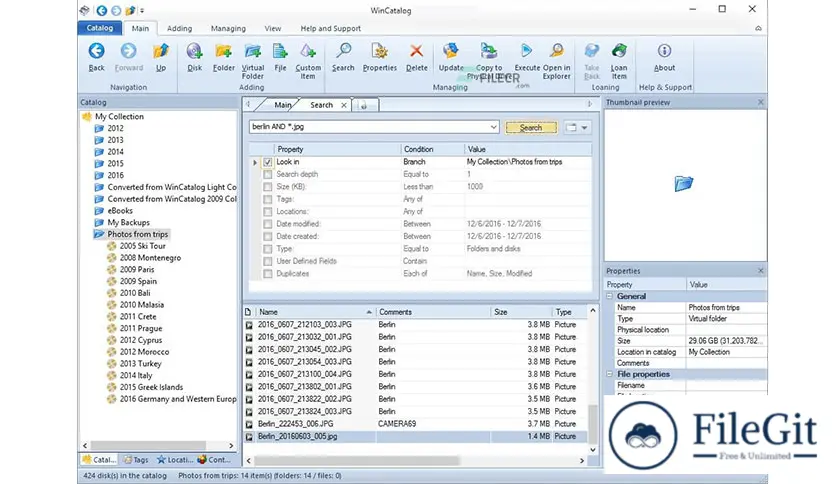The image size is (836, 484).
Task: Enable the Search depth checkbox
Action: (x=268, y=174)
